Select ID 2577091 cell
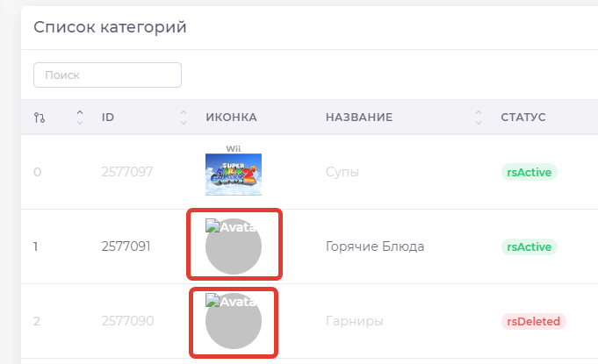This screenshot has width=598, height=364. 126,246
